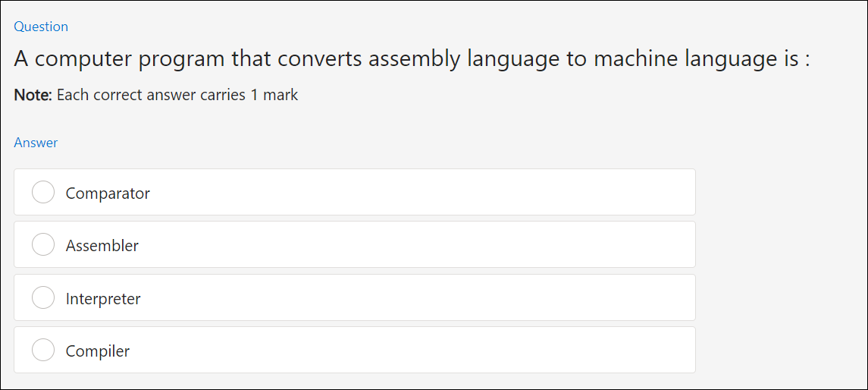This screenshot has height=390, width=868.
Task: Click the blue Question heading label
Action: (41, 27)
